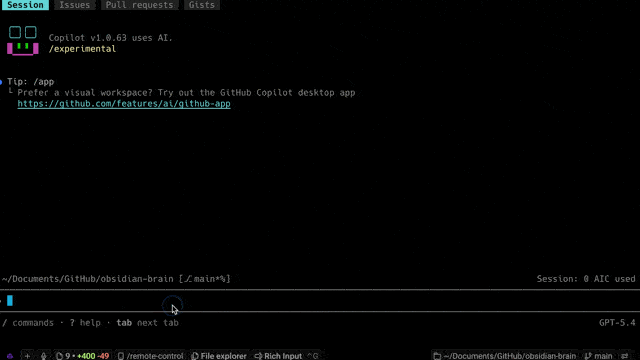Click the Session: 0 AIC used text
This screenshot has height=360, width=640.
click(586, 279)
